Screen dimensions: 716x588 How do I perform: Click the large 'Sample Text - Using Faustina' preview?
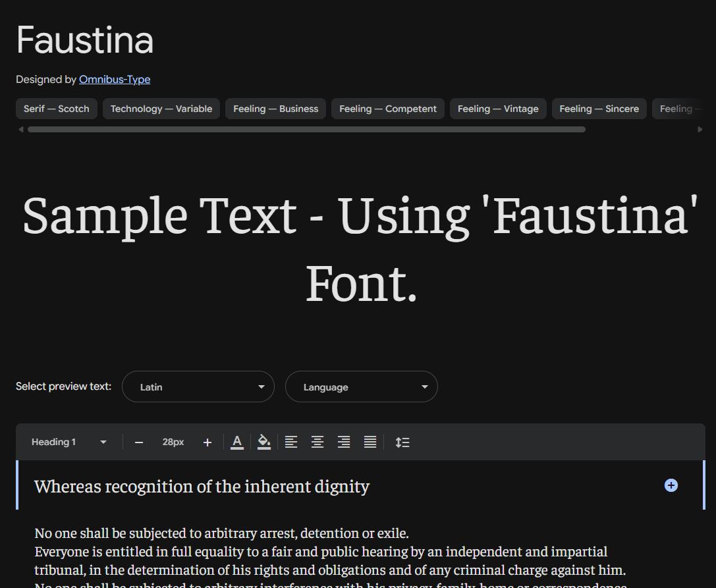tap(360, 249)
